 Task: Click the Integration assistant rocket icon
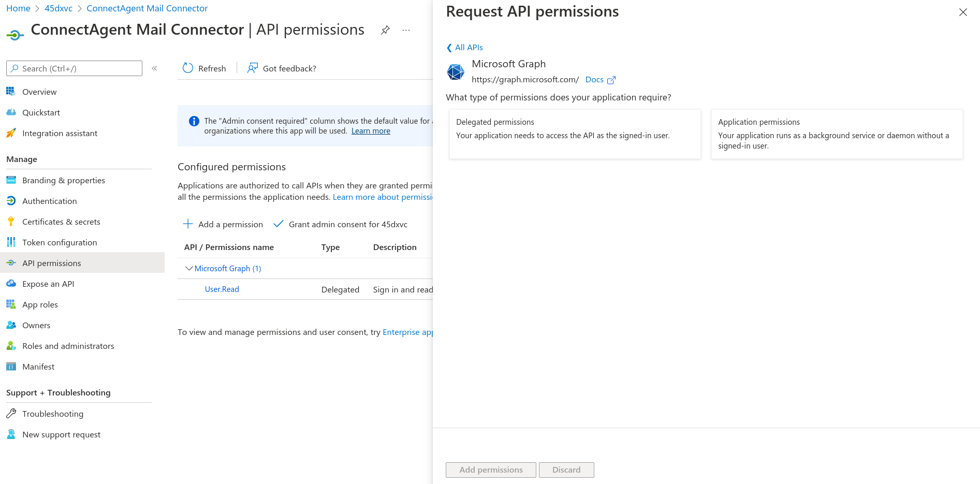click(x=11, y=133)
